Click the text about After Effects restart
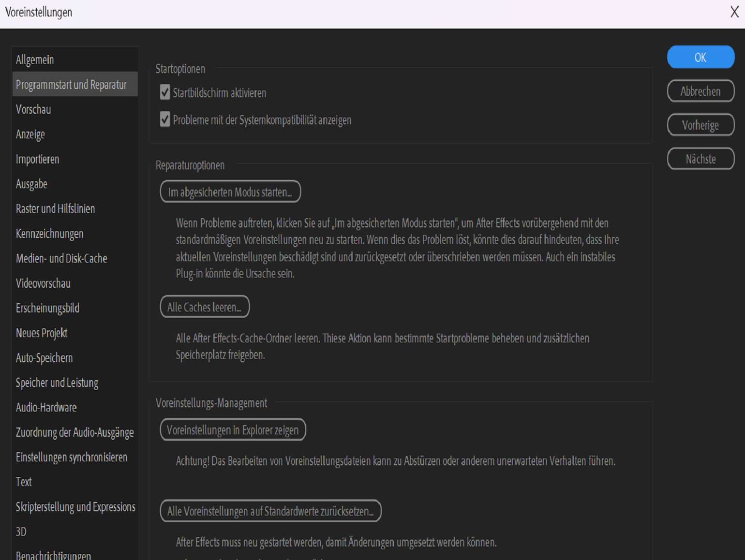 point(336,542)
